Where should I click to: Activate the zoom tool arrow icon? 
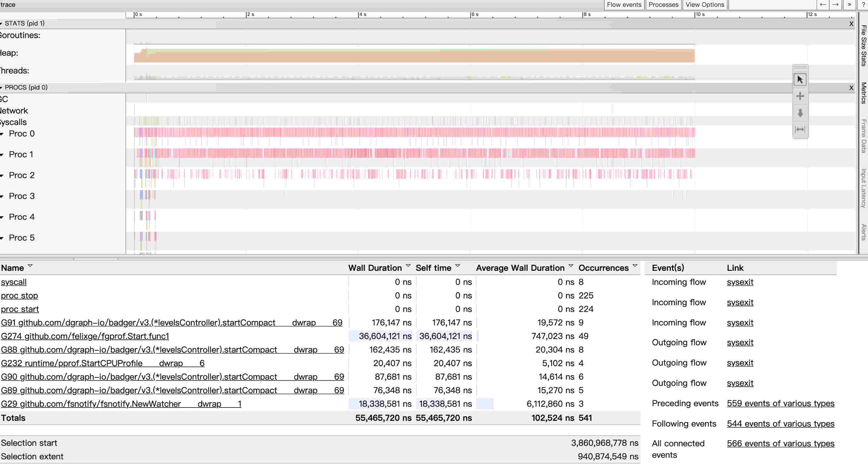pyautogui.click(x=800, y=113)
